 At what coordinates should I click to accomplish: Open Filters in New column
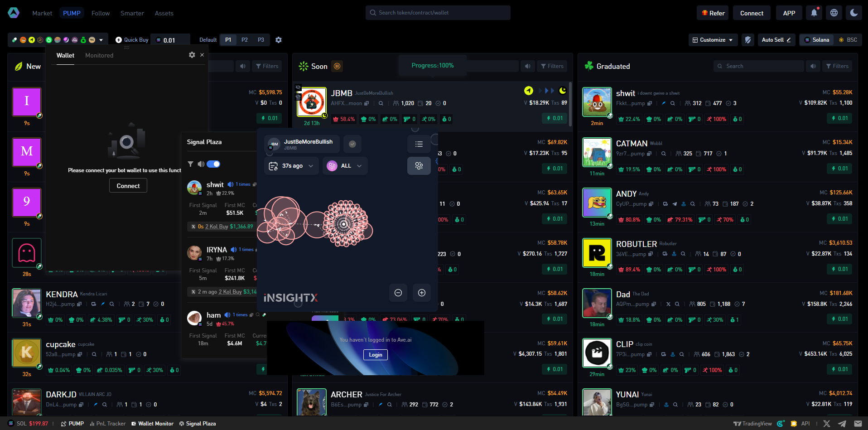point(267,66)
